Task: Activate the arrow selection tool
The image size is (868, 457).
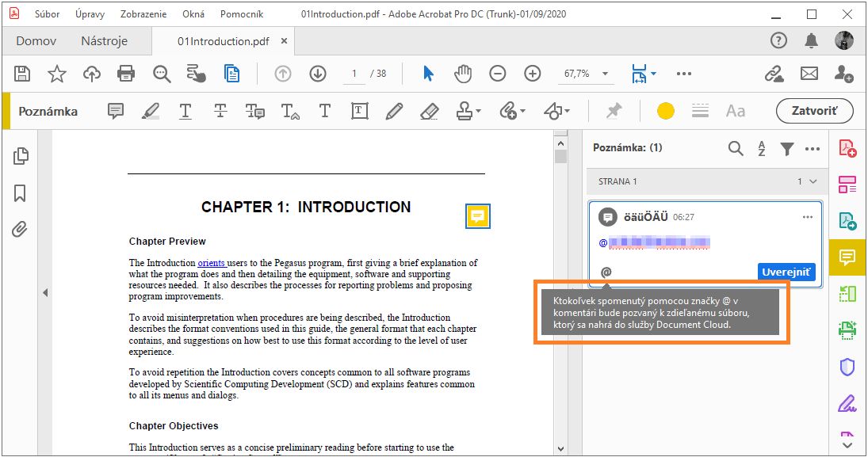Action: point(428,74)
